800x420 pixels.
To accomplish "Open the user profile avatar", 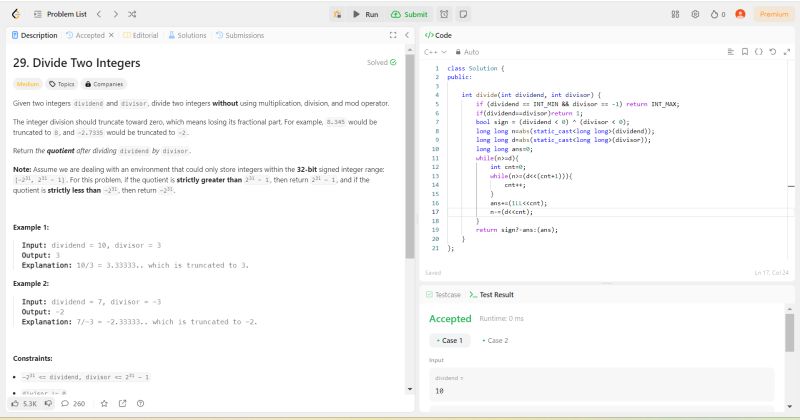I will 740,14.
